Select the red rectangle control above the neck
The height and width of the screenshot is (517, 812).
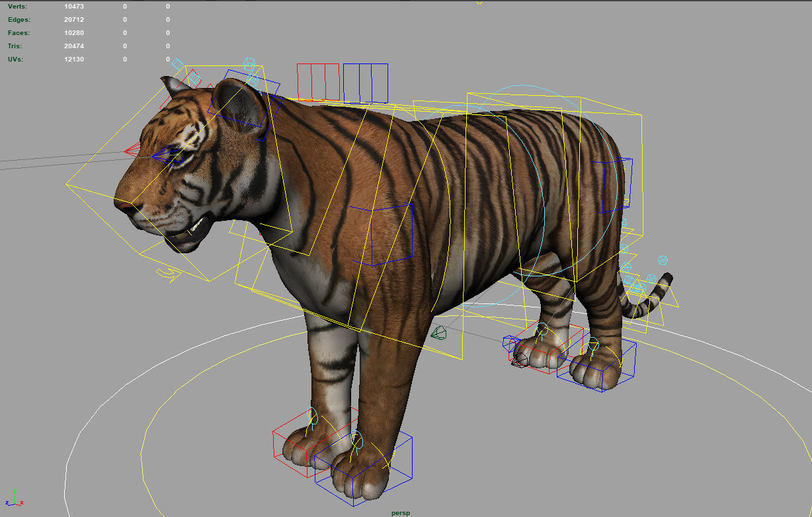coord(318,82)
